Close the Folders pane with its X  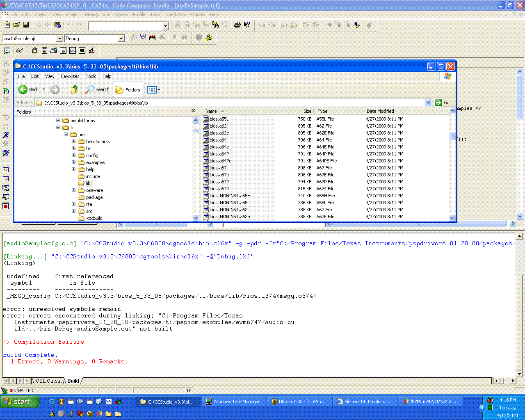pyautogui.click(x=193, y=111)
